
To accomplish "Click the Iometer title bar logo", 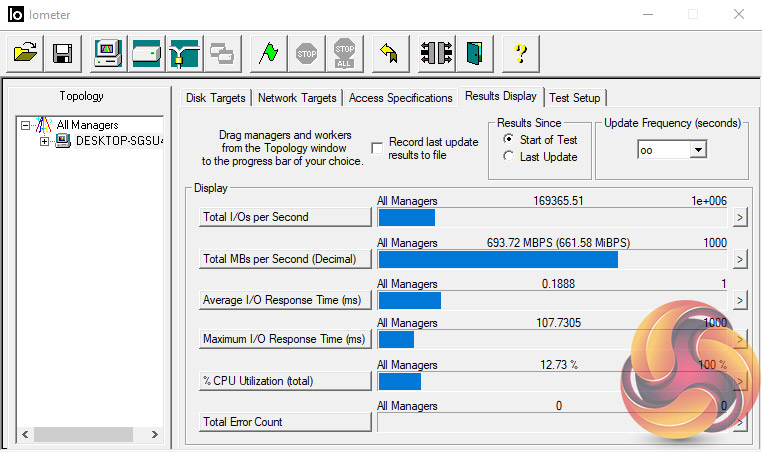I will coord(16,15).
